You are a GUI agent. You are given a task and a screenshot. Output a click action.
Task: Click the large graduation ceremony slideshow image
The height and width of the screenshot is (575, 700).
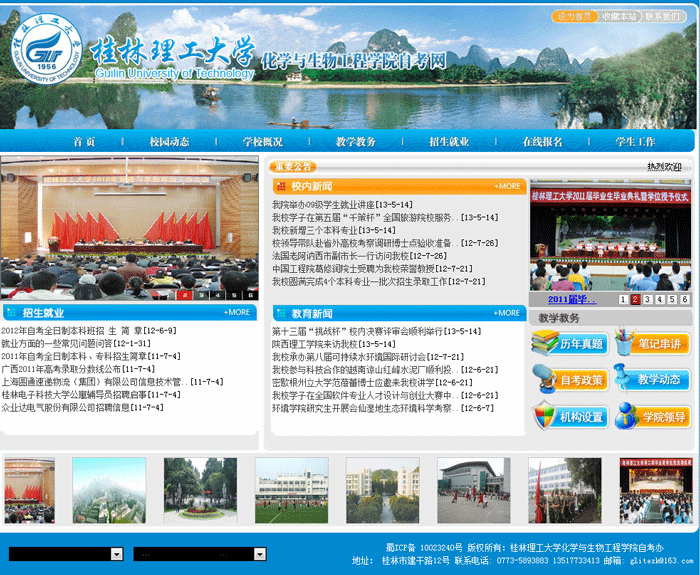(x=610, y=236)
